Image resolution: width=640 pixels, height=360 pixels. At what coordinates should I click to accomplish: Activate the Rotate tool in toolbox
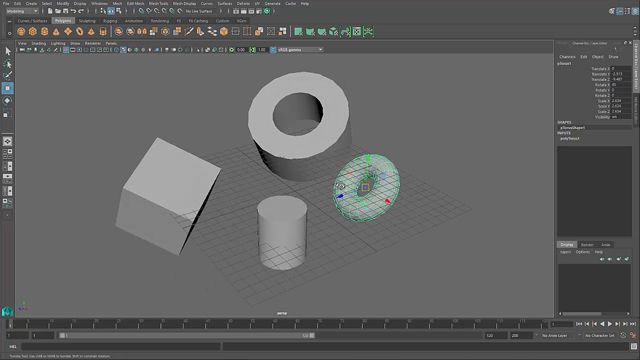(x=7, y=100)
